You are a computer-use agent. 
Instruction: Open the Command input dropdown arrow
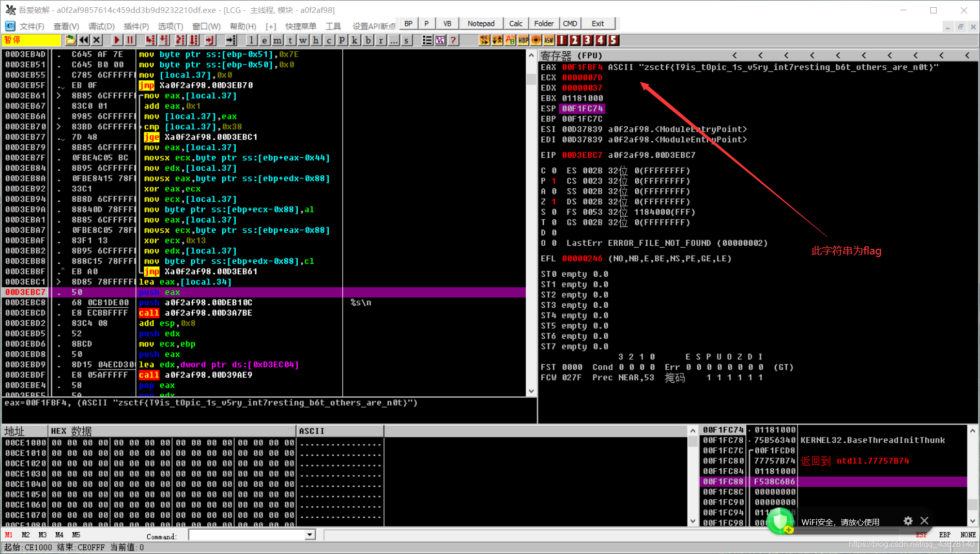point(310,535)
